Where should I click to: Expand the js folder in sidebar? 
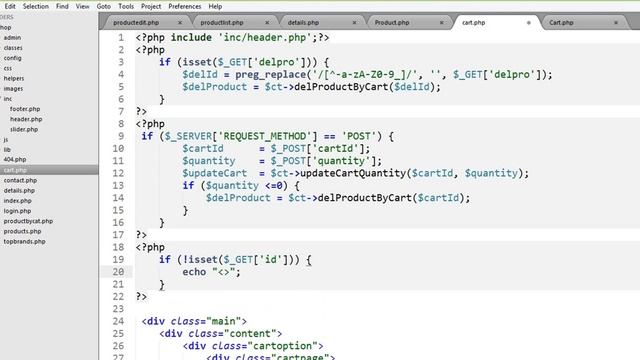click(6, 140)
